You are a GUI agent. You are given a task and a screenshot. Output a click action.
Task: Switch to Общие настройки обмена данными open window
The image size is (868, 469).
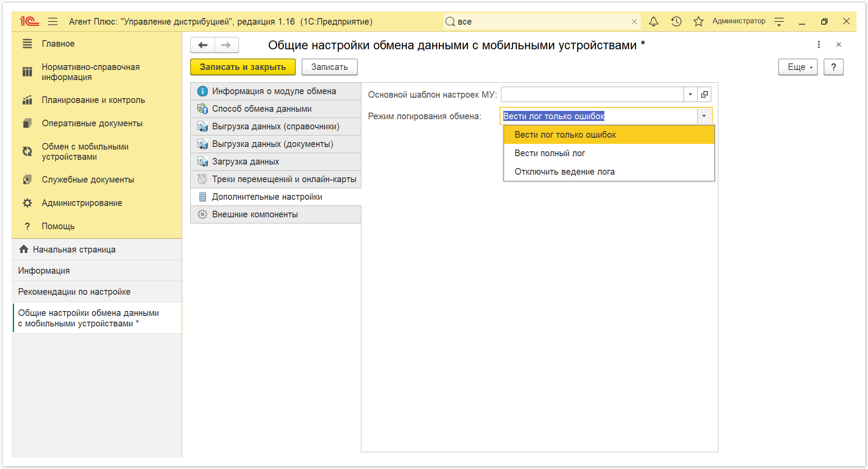click(96, 318)
